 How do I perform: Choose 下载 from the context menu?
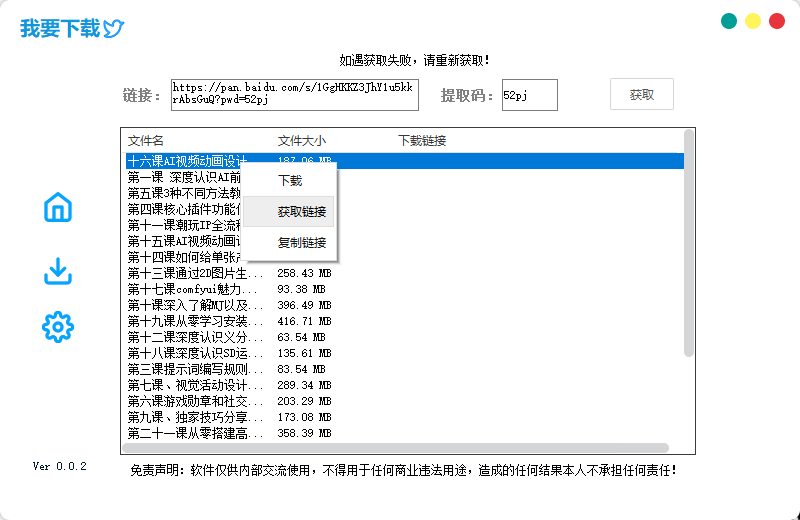pos(290,181)
